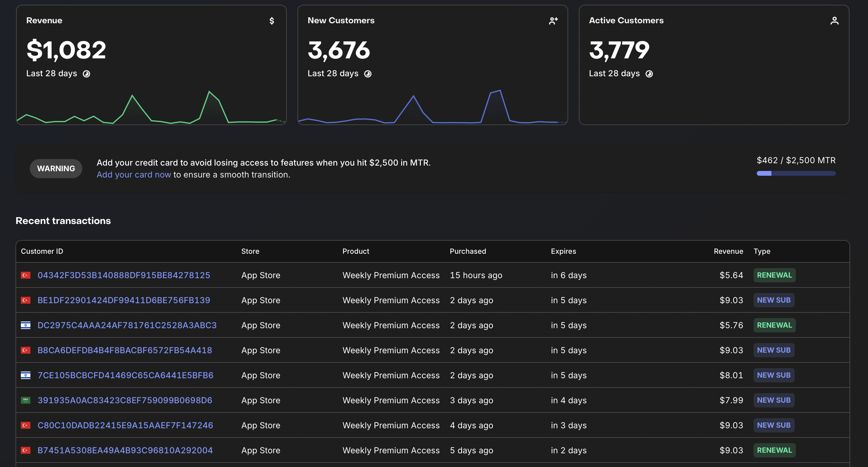868x467 pixels.
Task: Click the NEW SUB tag on the $8.01 transaction
Action: (774, 375)
